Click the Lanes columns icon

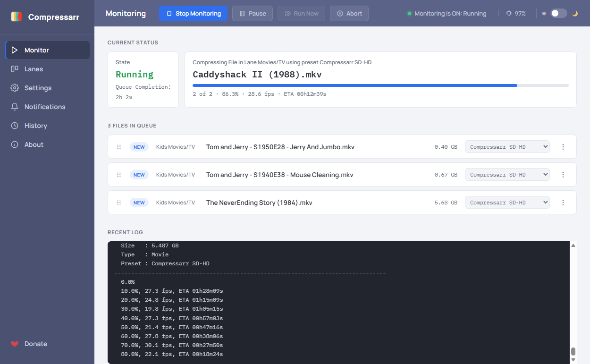(15, 69)
